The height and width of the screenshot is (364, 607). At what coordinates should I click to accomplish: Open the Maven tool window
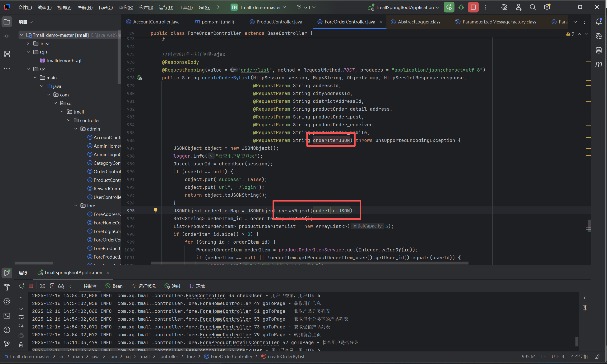598,64
